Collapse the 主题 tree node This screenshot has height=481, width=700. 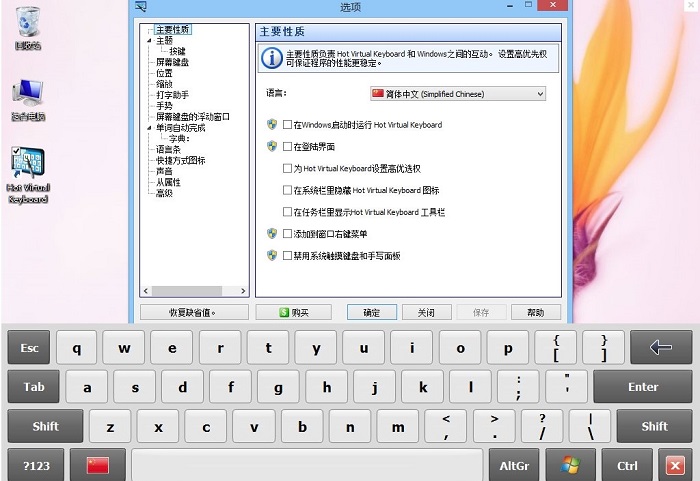pyautogui.click(x=150, y=40)
